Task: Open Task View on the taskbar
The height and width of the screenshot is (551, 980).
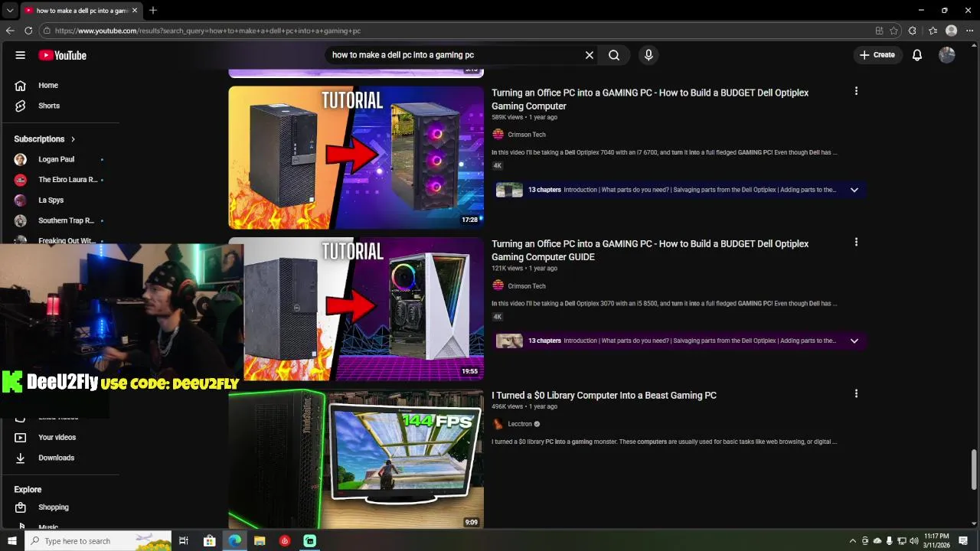Action: pyautogui.click(x=184, y=541)
